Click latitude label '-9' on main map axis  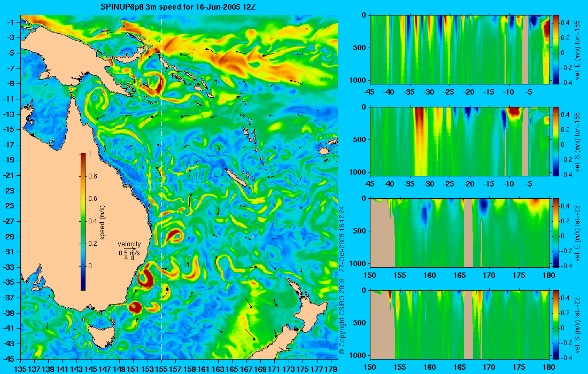[x=11, y=83]
